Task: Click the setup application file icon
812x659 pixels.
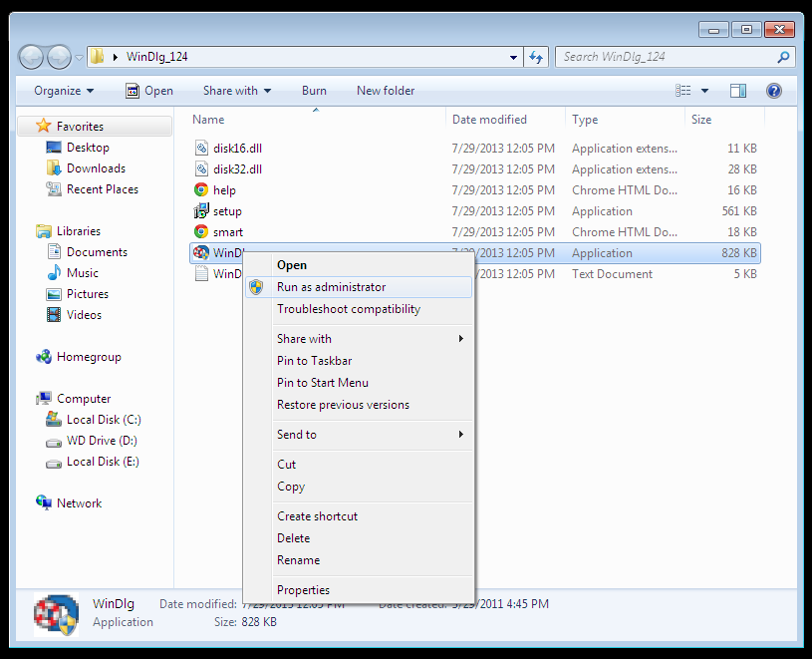Action: pyautogui.click(x=201, y=211)
